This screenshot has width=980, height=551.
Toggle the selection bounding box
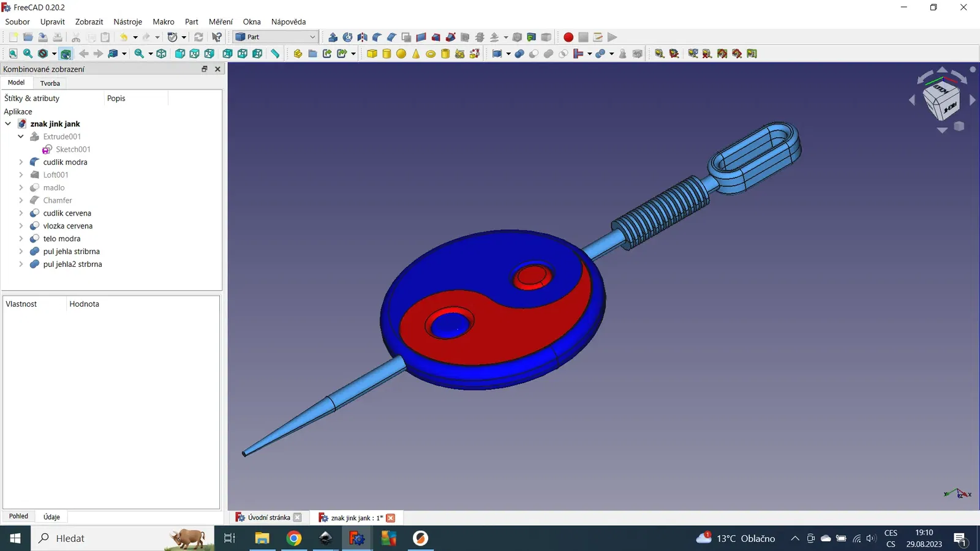click(66, 54)
